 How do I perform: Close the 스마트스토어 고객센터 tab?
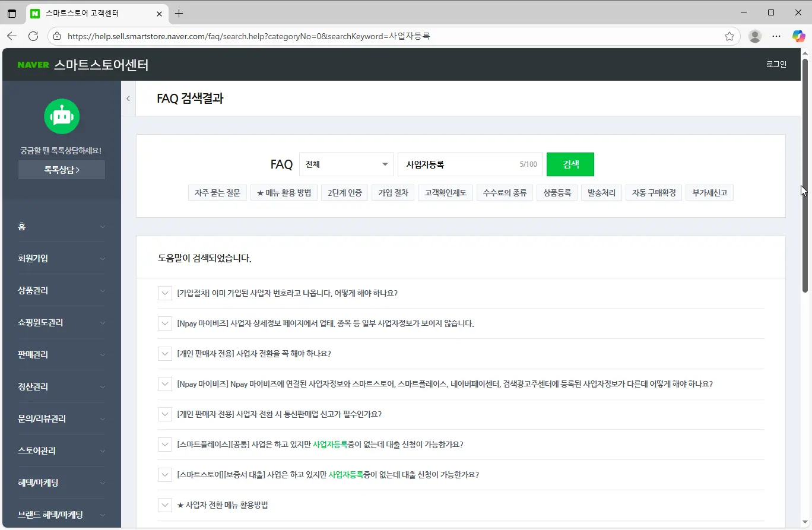(x=159, y=13)
